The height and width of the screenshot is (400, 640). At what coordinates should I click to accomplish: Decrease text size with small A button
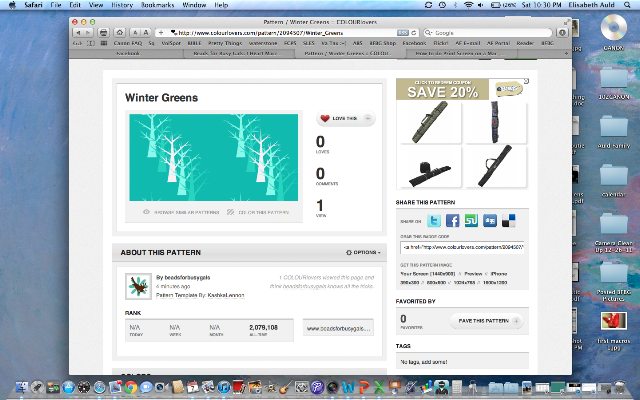135,33
